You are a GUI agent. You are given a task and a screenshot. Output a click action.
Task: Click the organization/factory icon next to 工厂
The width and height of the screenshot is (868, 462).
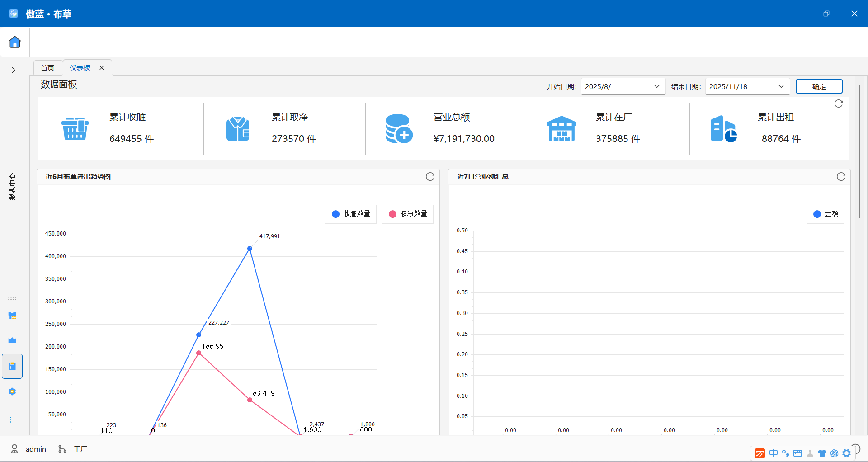coord(62,448)
